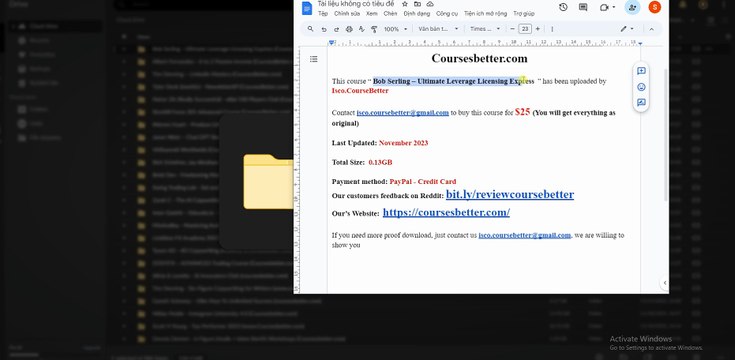
Task: Show all comments panel icon
Action: pos(583,7)
